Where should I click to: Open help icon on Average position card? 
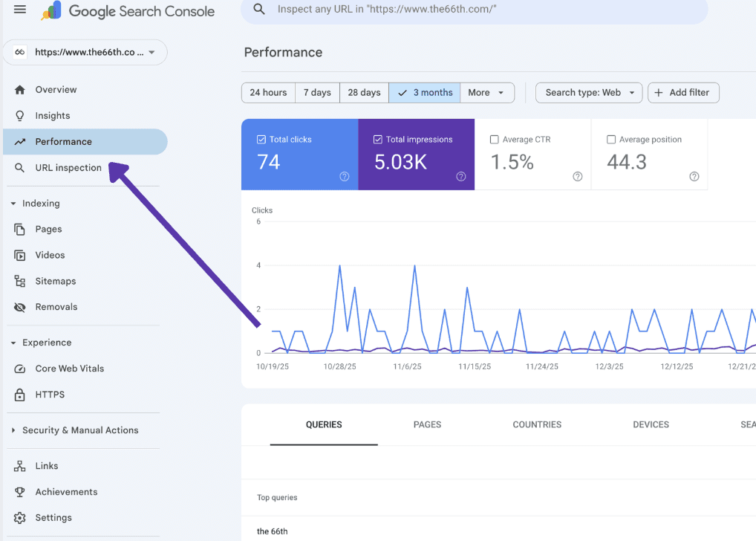[x=694, y=177]
